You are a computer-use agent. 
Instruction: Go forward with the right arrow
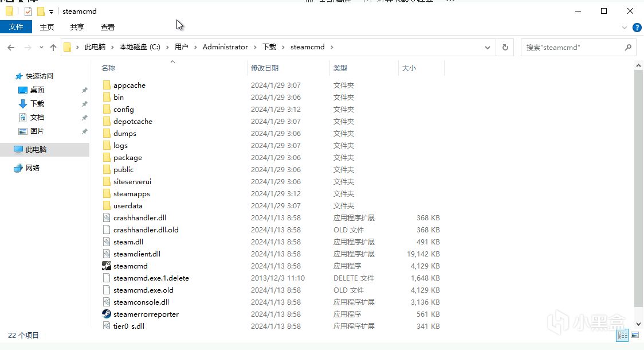pos(28,48)
